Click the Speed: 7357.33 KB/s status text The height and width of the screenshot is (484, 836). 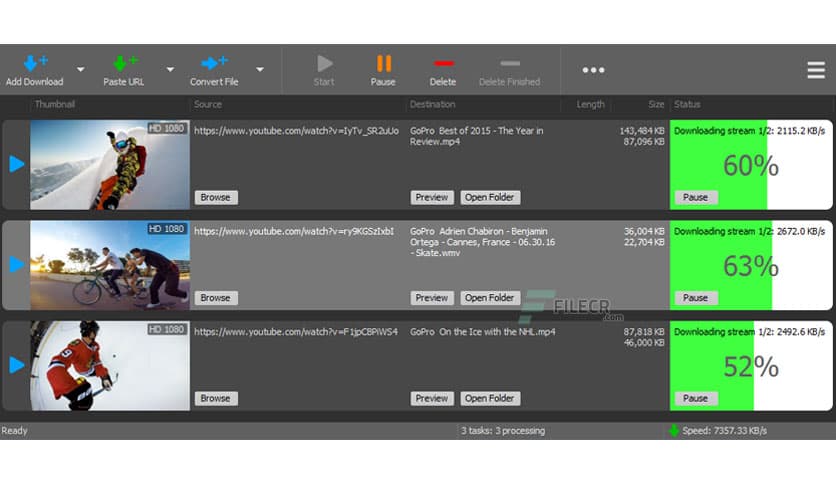tap(725, 431)
